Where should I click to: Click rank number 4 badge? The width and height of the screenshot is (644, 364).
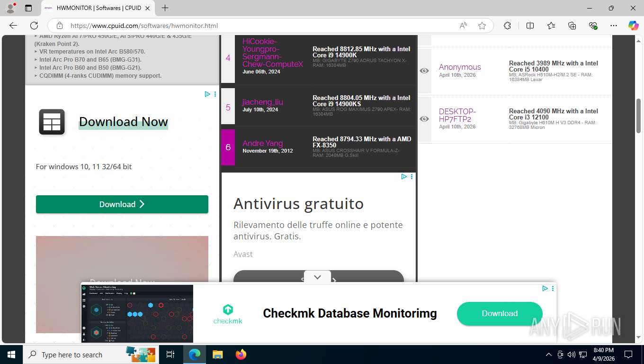pos(228,58)
